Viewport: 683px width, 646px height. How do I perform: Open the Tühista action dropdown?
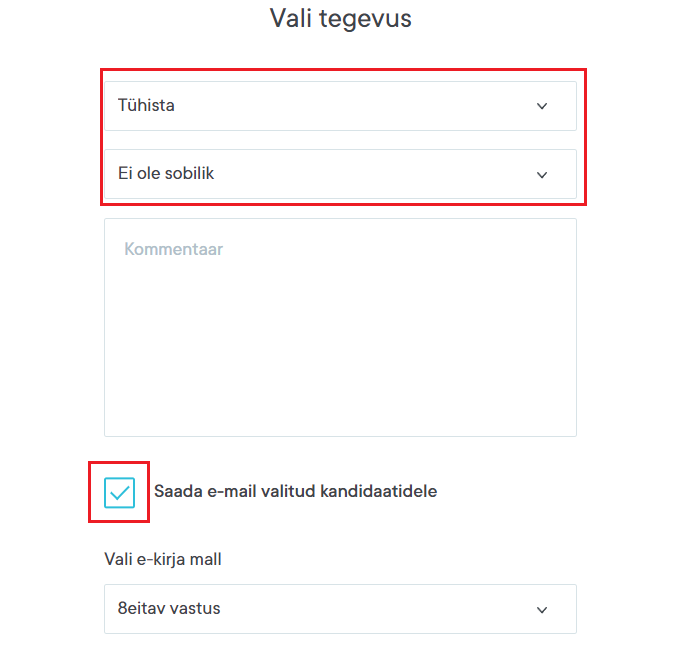click(340, 106)
